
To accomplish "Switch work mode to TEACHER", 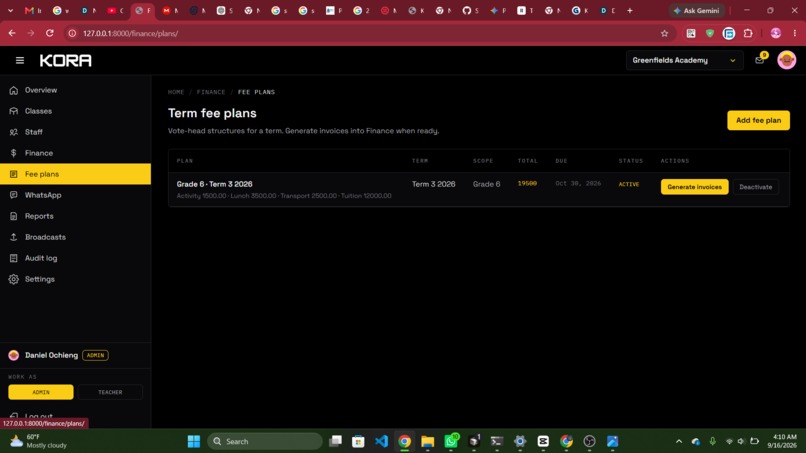I will (110, 392).
